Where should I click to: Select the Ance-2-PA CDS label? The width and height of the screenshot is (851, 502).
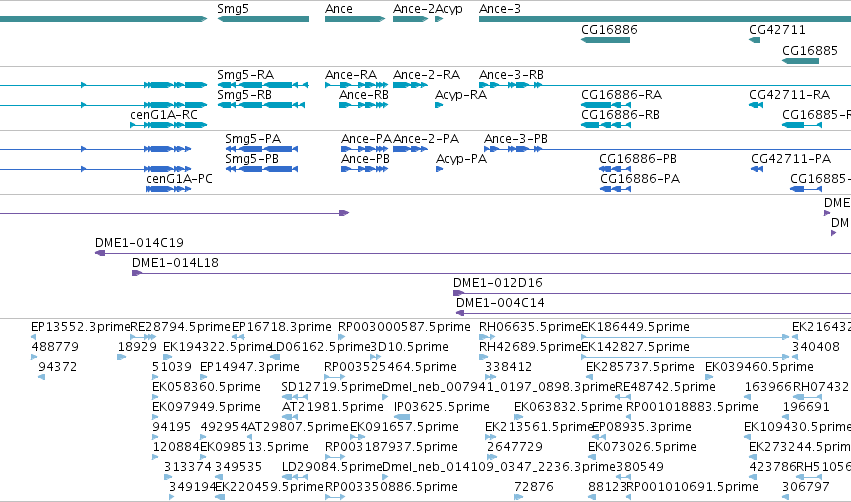click(x=426, y=139)
